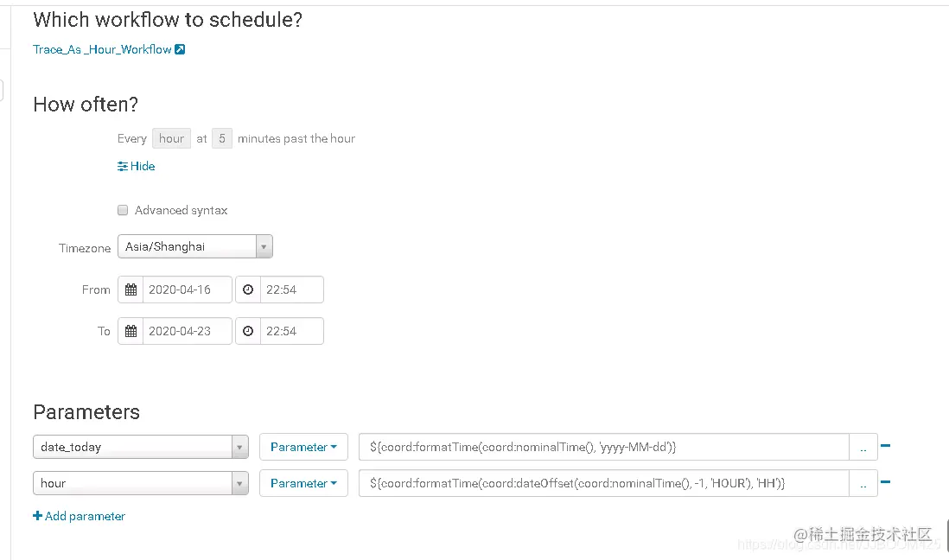Remove the hour parameter with minus icon

click(885, 483)
